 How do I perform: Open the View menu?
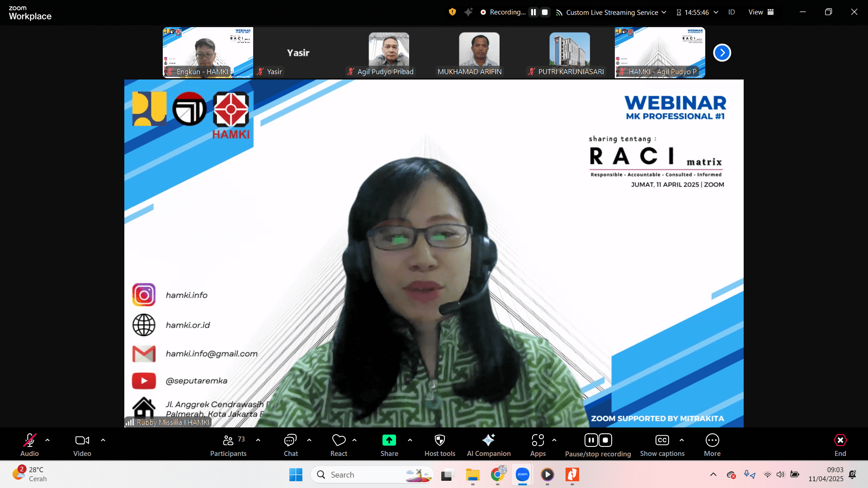point(761,12)
